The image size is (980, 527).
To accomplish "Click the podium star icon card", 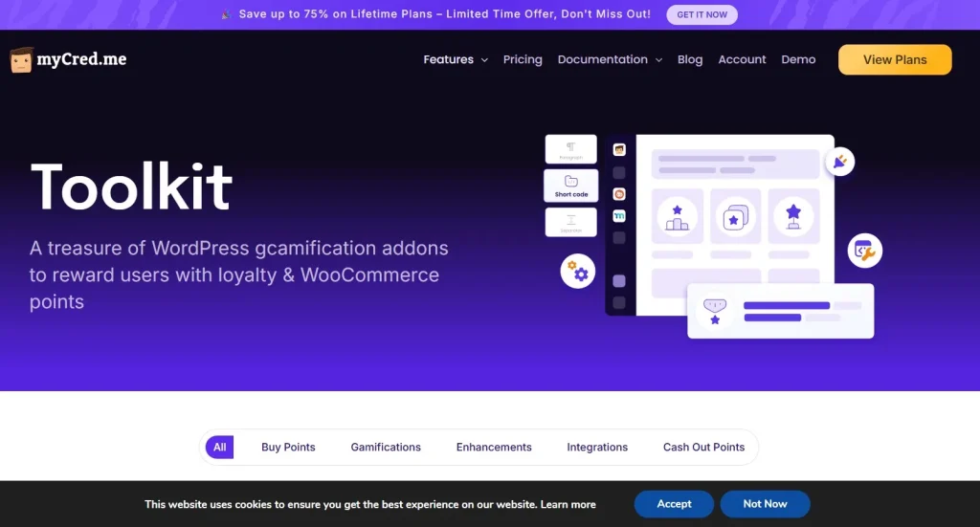I will 677,216.
